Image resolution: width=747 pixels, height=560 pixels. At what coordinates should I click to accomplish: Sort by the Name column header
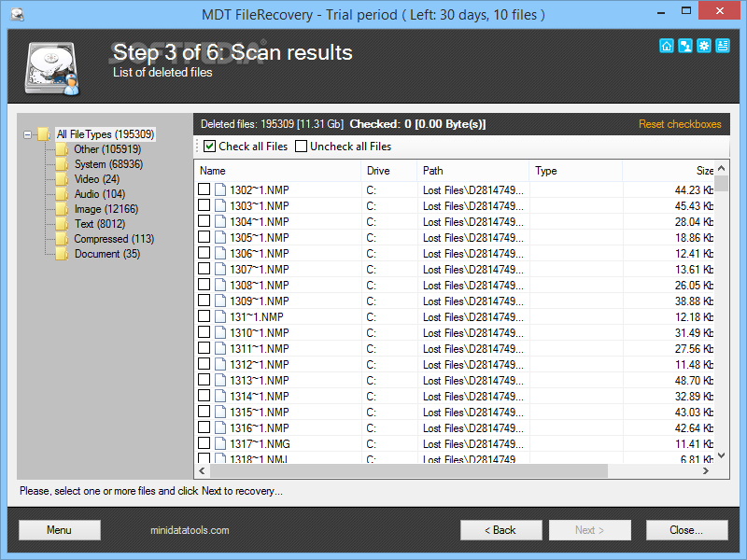(x=277, y=171)
